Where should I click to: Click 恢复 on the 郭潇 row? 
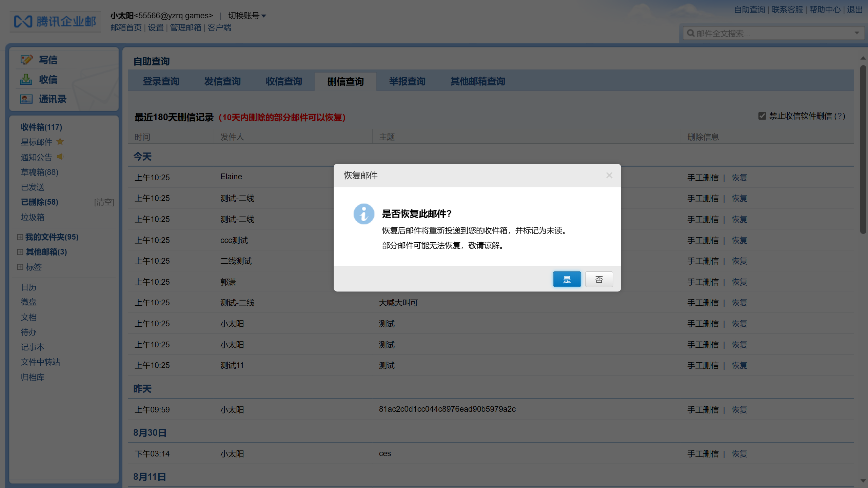[739, 282]
